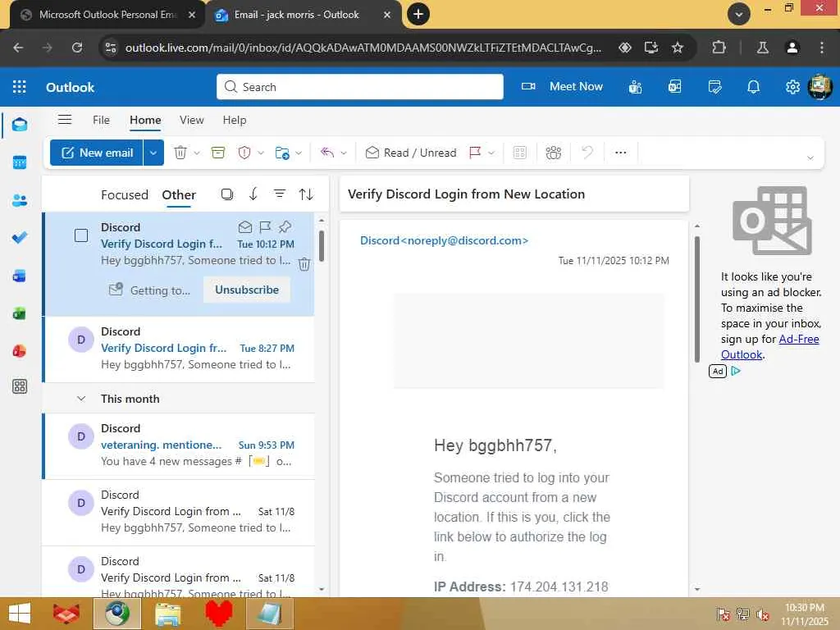Toggle the navigation pane hamburger icon
840x630 pixels.
(x=65, y=120)
